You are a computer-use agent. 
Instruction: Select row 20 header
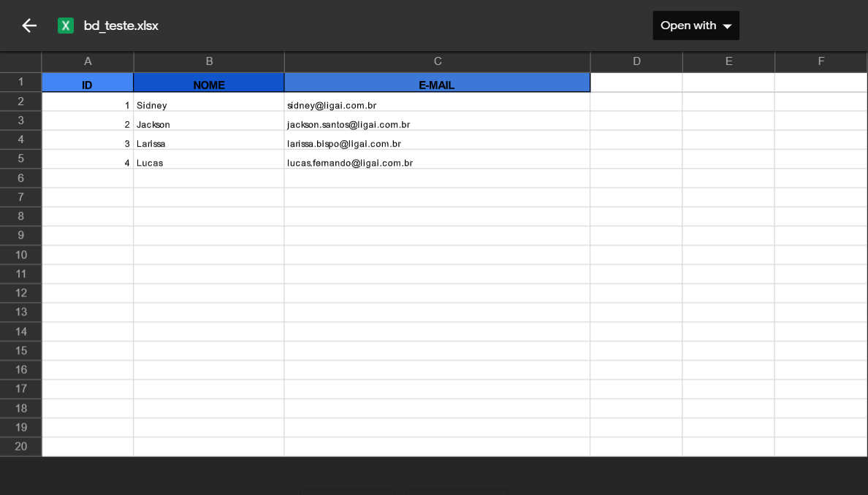coord(20,446)
